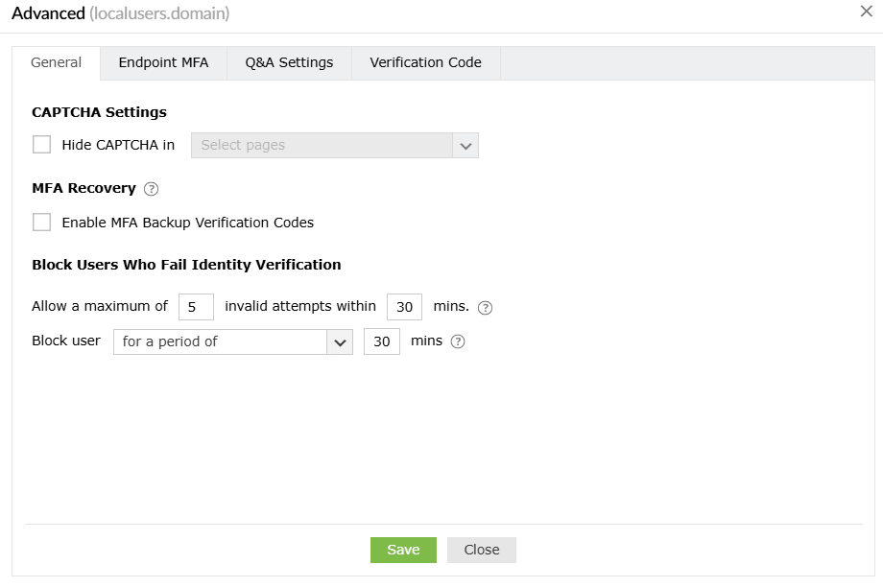Click help icon next to block period mins

click(457, 341)
